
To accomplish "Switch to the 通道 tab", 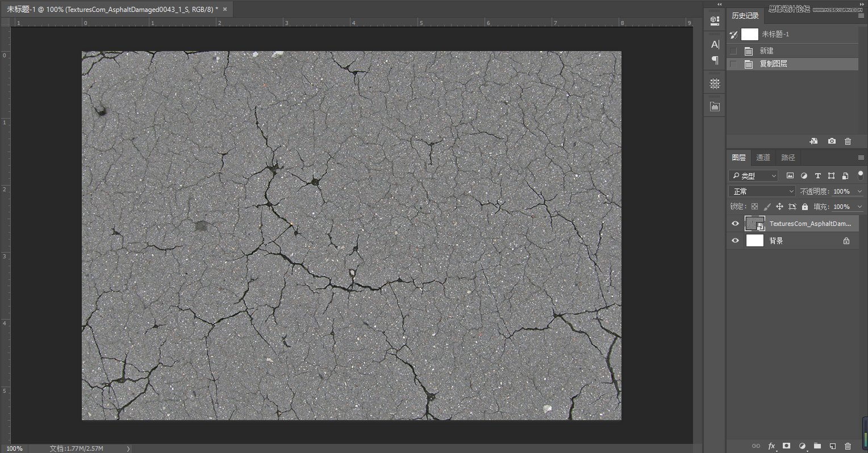I will point(763,158).
